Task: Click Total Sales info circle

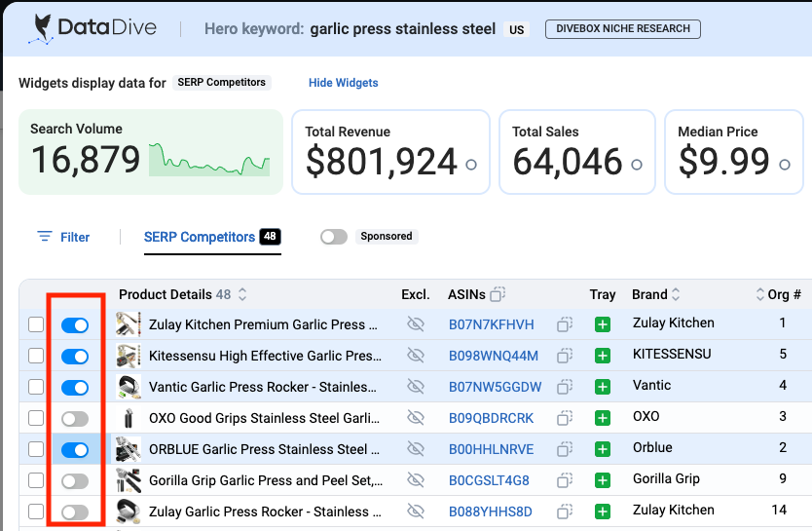Action: pos(637,165)
